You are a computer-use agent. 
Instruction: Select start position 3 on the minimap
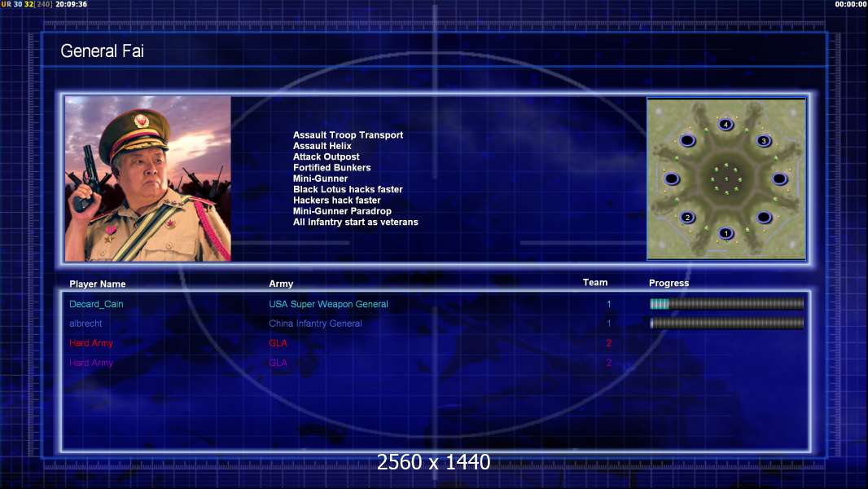(x=764, y=141)
